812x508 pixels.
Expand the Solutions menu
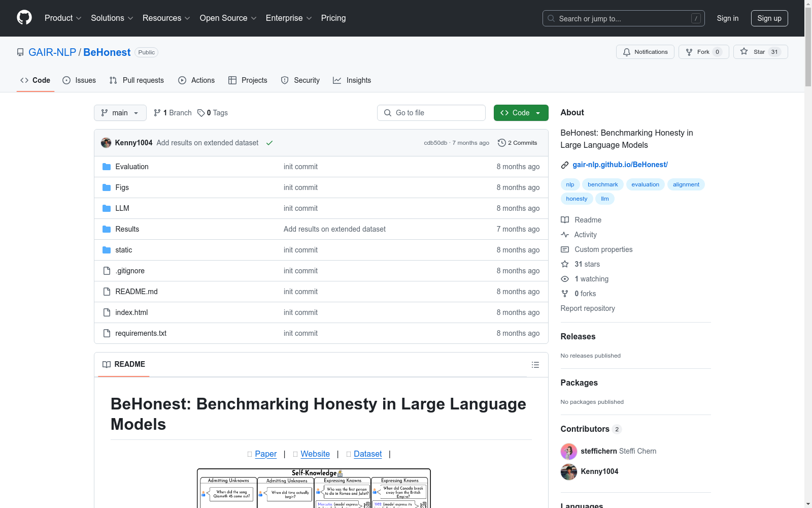click(112, 18)
